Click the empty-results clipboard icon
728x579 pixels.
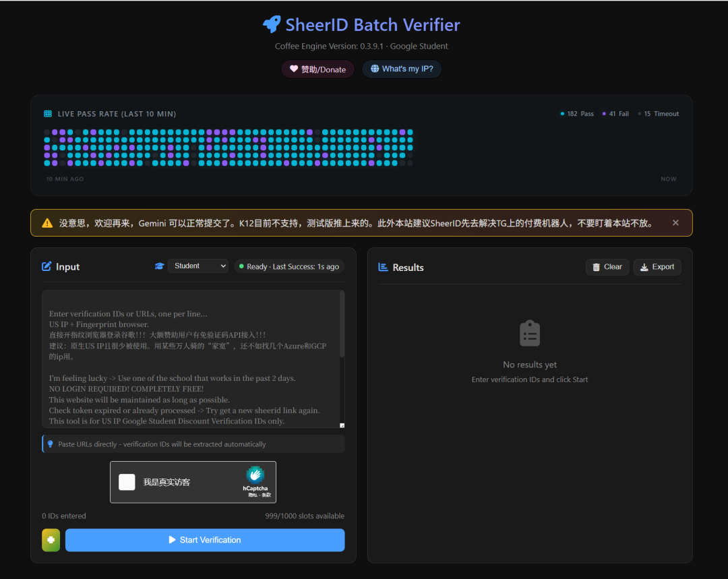pyautogui.click(x=530, y=333)
